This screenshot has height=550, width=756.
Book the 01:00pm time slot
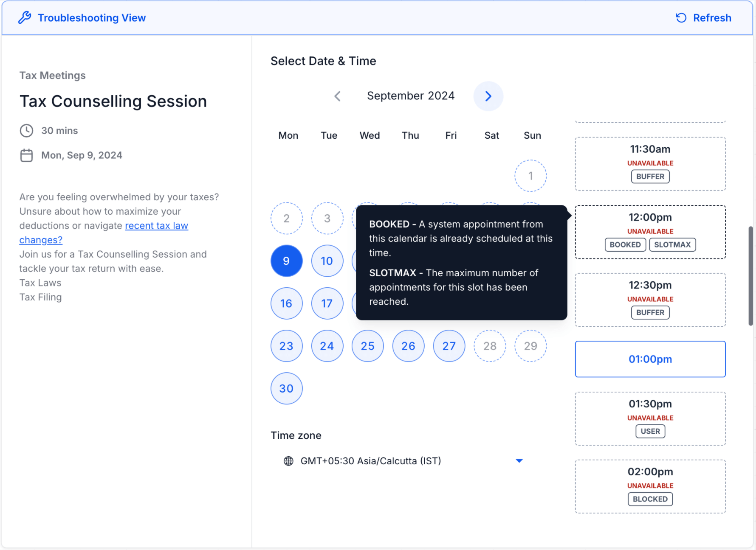point(650,359)
